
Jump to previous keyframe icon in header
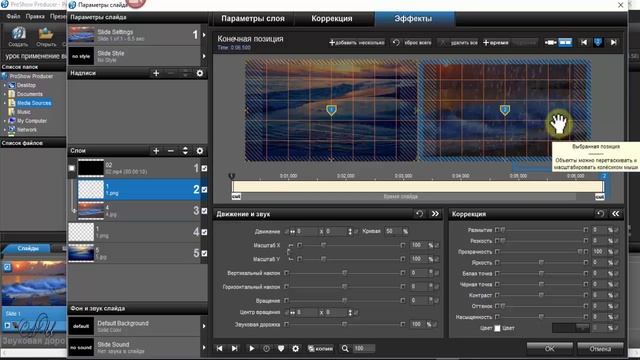[x=584, y=42]
